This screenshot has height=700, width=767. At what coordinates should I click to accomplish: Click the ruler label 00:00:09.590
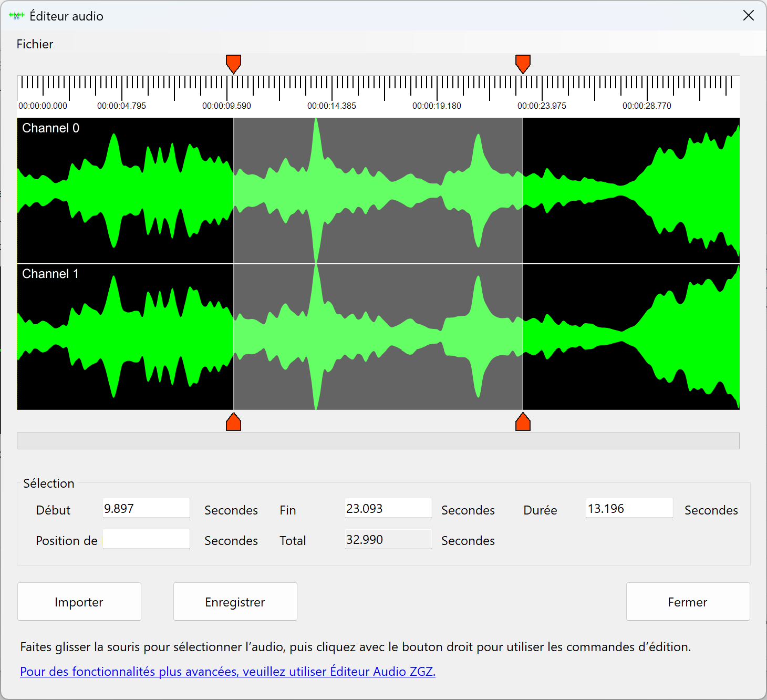click(227, 106)
